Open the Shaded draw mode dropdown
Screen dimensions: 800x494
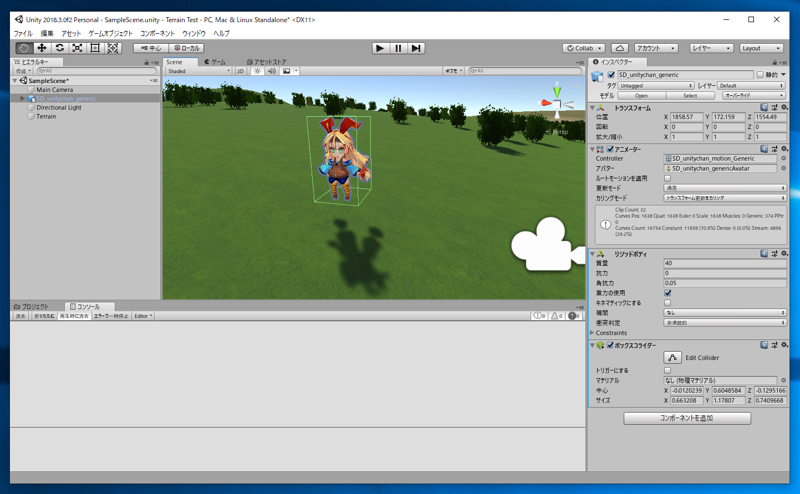pyautogui.click(x=198, y=71)
